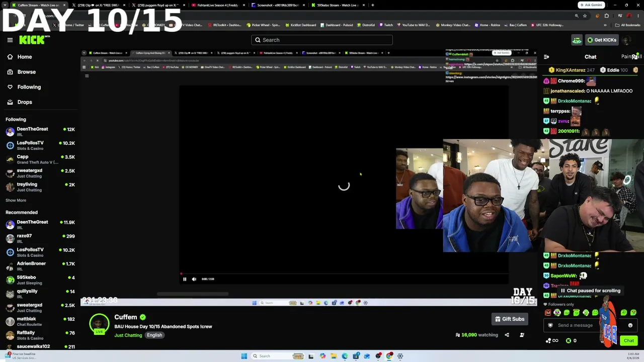
Task: Open Browse in the sidebar
Action: pos(26,72)
